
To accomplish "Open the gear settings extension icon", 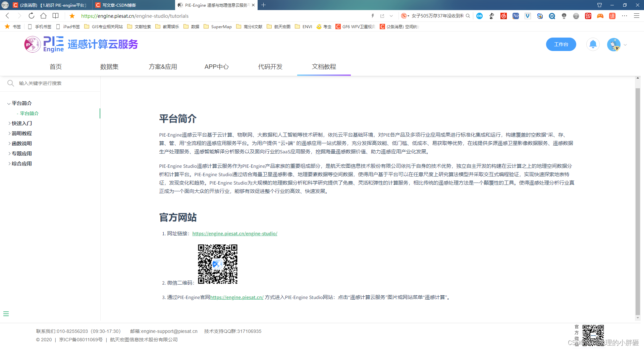I will (x=576, y=16).
